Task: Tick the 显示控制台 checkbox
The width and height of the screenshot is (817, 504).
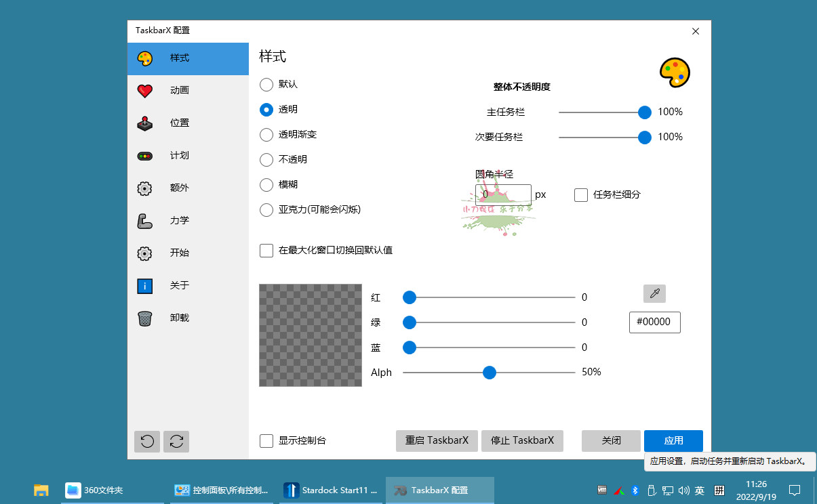Action: pos(266,441)
